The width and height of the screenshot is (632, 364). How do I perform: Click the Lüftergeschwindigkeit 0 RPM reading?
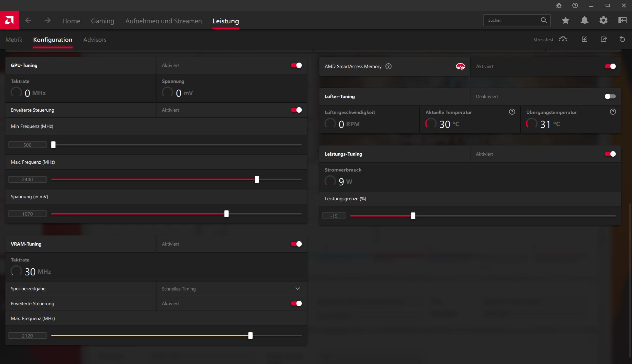342,124
